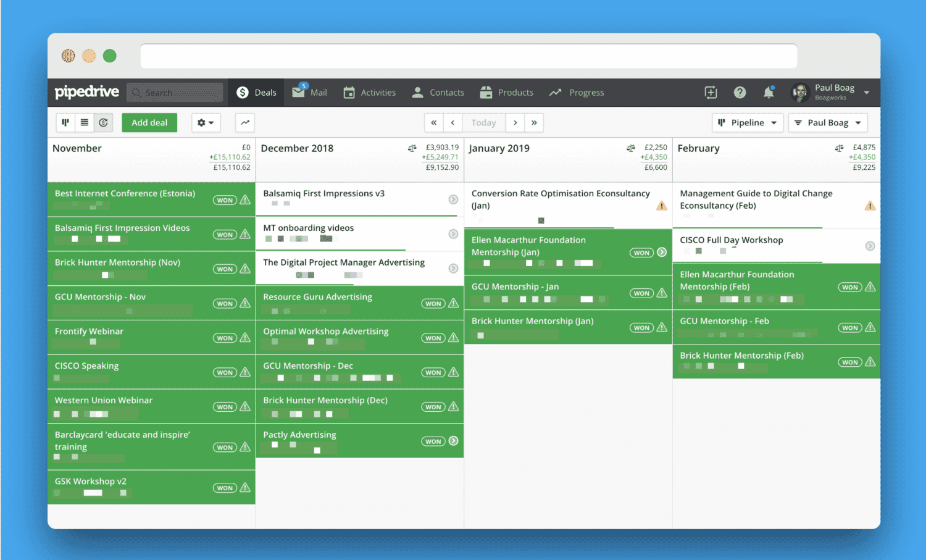Go to the next month with single right arrow
The image size is (926, 560).
515,123
